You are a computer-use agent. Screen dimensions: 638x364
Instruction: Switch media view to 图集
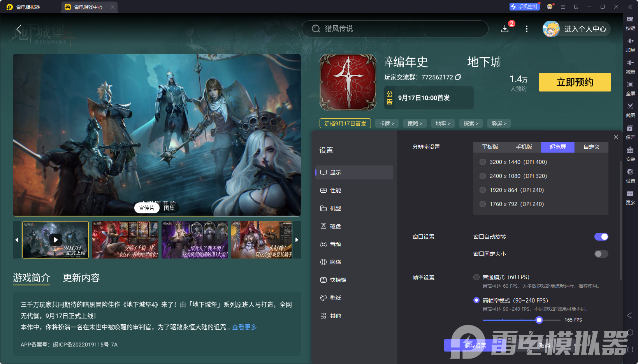pyautogui.click(x=169, y=208)
